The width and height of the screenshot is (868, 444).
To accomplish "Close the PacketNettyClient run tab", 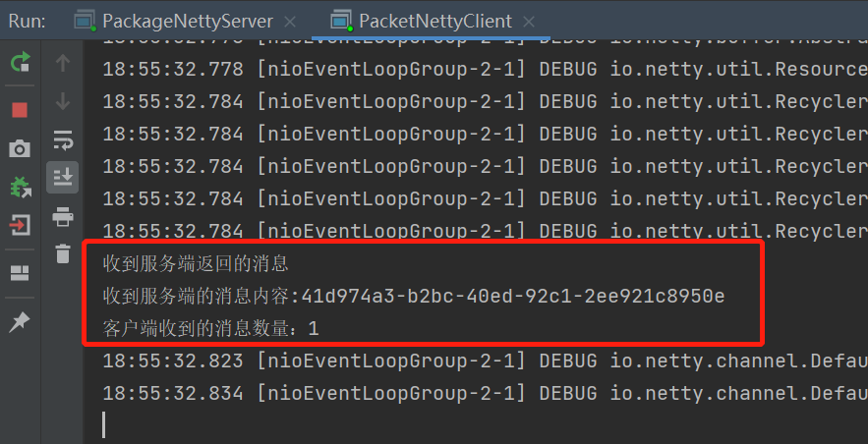I will [x=530, y=21].
